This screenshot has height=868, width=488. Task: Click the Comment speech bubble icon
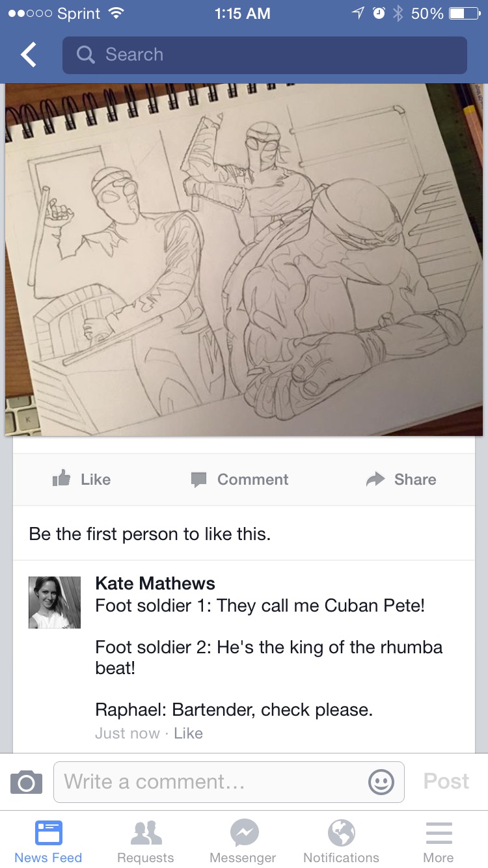(x=198, y=480)
